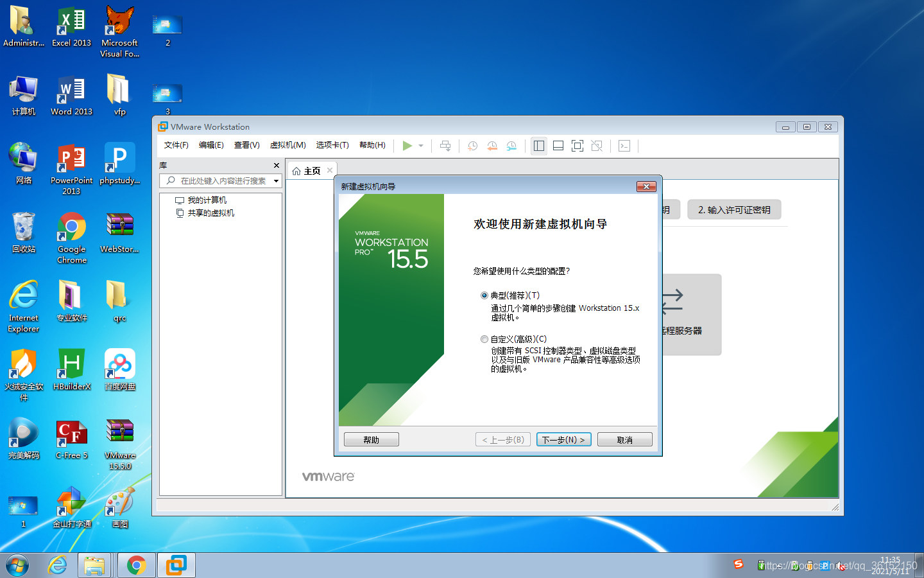Open the 编辑(E) menu
This screenshot has width=924, height=578.
pos(211,145)
